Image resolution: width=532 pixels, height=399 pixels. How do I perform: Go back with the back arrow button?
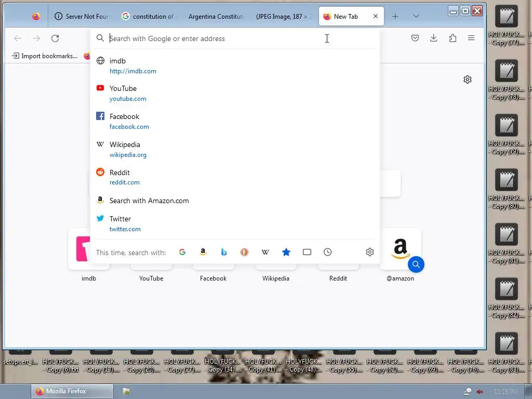[18, 38]
